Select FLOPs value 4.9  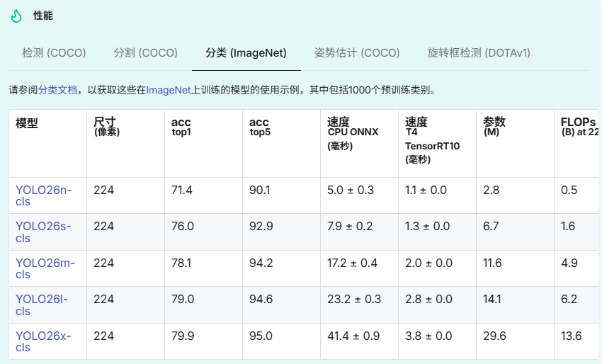pyautogui.click(x=569, y=263)
